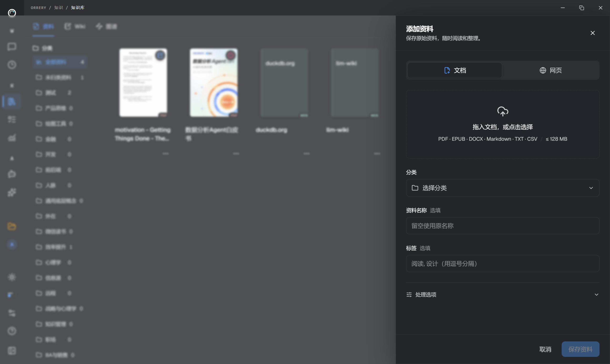
Task: Click the 拖入文档，或点击选择 text
Action: (503, 127)
